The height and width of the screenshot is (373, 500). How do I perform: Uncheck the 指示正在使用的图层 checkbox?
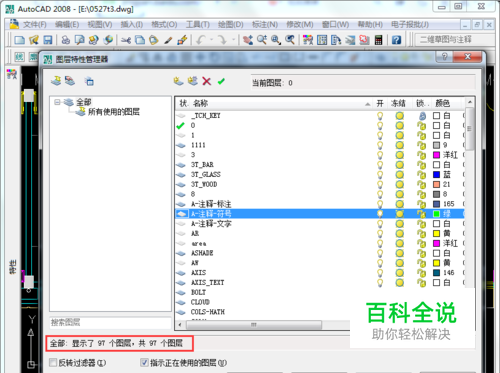pos(144,362)
